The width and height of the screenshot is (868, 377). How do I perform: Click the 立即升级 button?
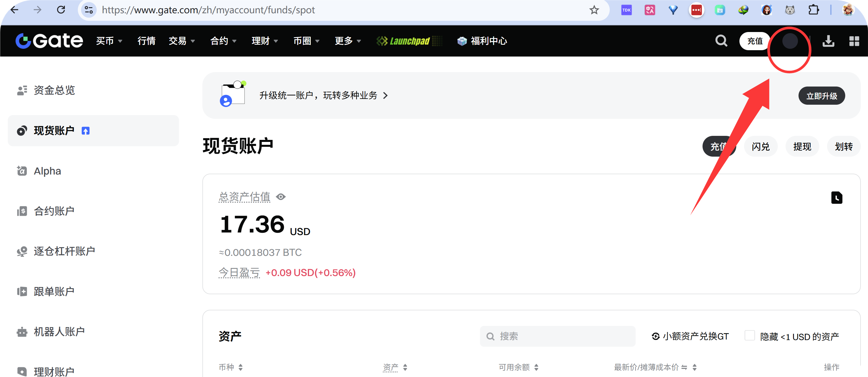tap(822, 95)
